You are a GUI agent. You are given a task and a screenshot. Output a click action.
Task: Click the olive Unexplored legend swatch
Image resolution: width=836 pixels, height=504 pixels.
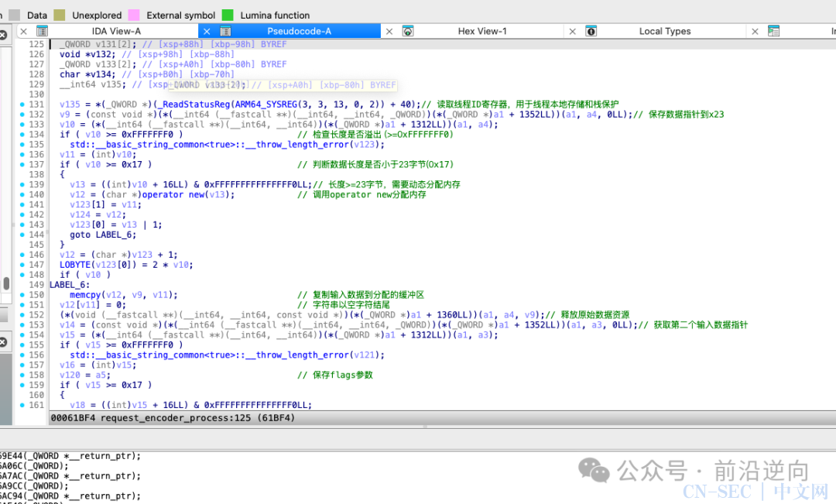point(59,15)
